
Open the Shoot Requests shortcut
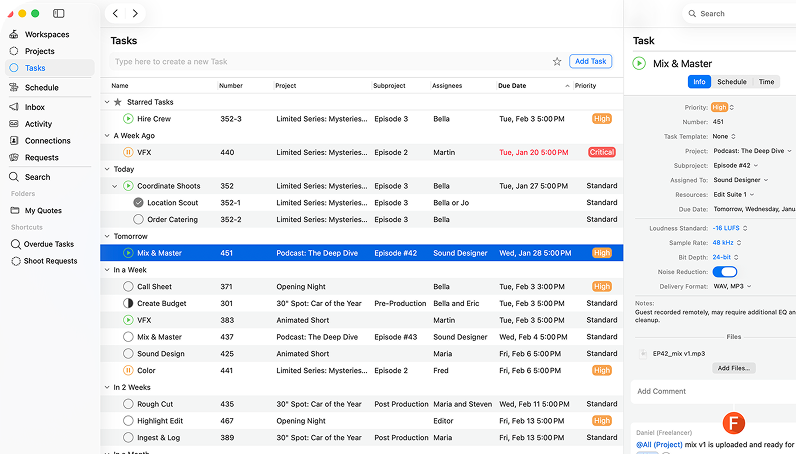[x=50, y=261]
